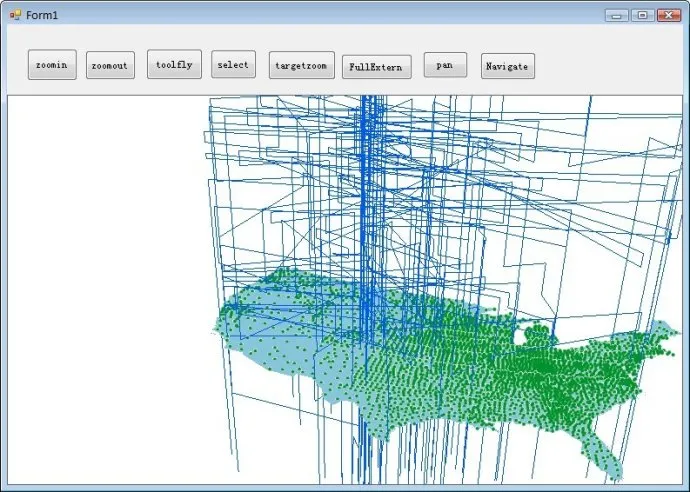
Task: Switch to the Navigate tool
Action: [x=508, y=66]
